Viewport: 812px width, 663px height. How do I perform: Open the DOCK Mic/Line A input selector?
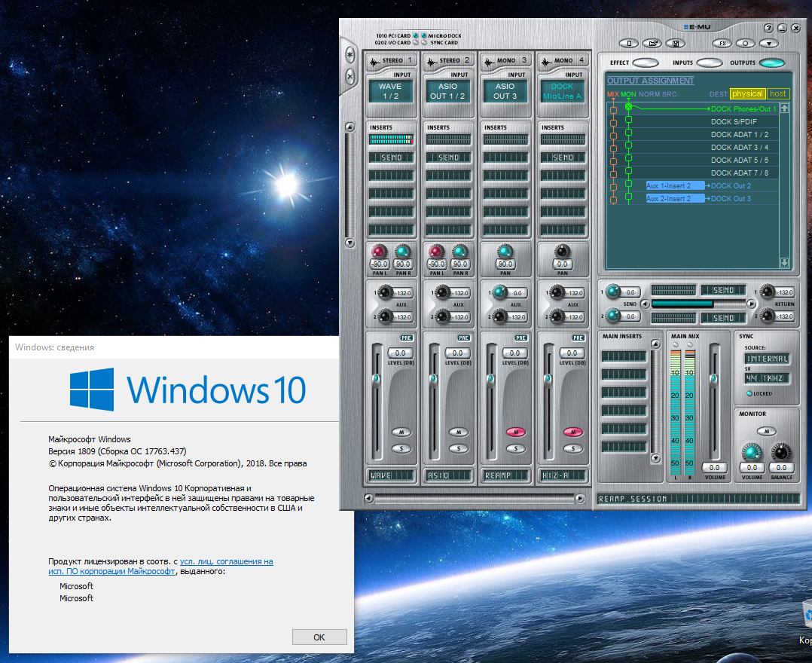click(563, 91)
